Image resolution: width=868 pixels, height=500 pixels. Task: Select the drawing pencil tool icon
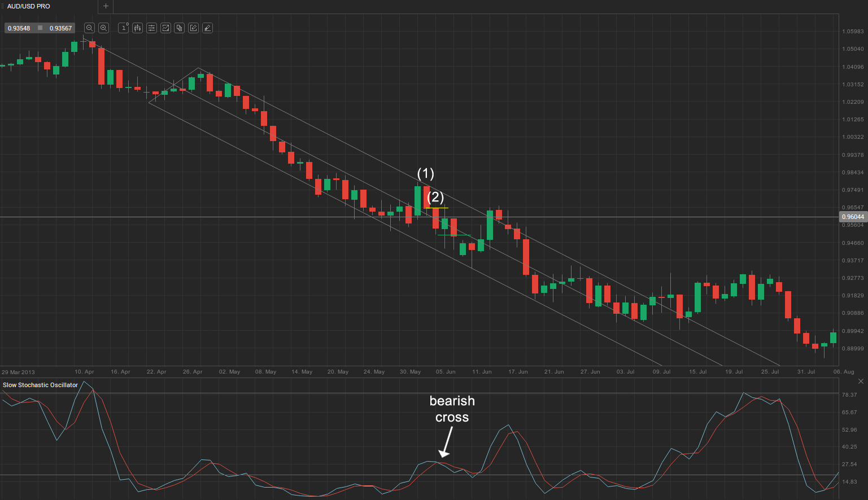pyautogui.click(x=193, y=28)
